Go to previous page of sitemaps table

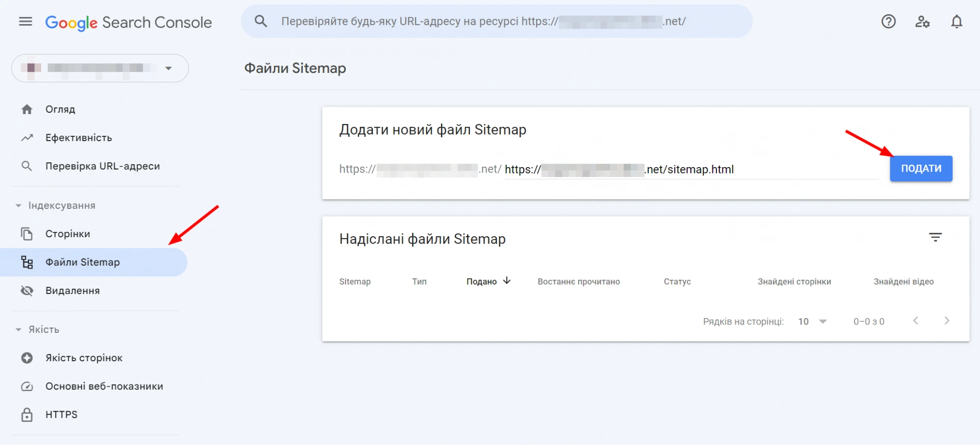click(x=915, y=321)
